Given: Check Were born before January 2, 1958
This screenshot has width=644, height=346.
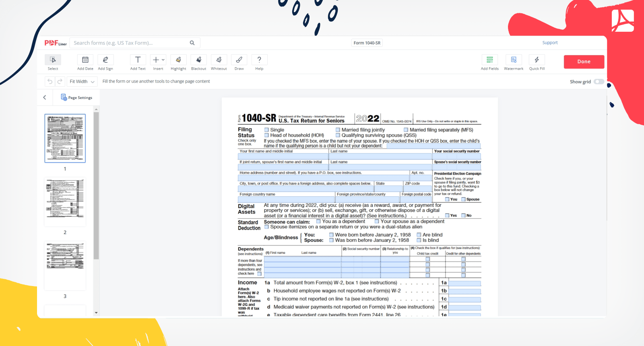Looking at the screenshot, I should point(331,235).
